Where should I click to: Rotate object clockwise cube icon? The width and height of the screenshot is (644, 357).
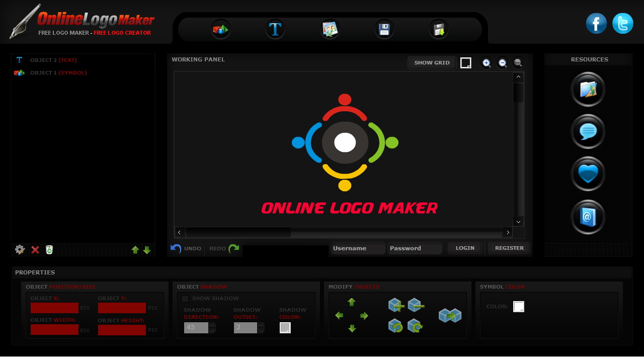tap(415, 326)
